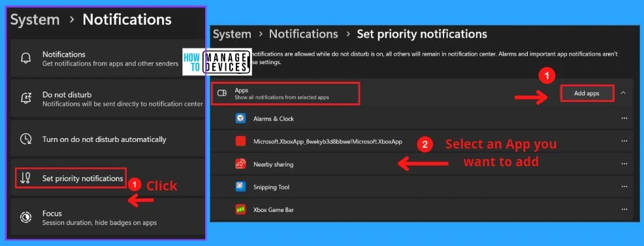Click the 'Set priority notifications' page heading
The image size is (644, 246).
[422, 34]
